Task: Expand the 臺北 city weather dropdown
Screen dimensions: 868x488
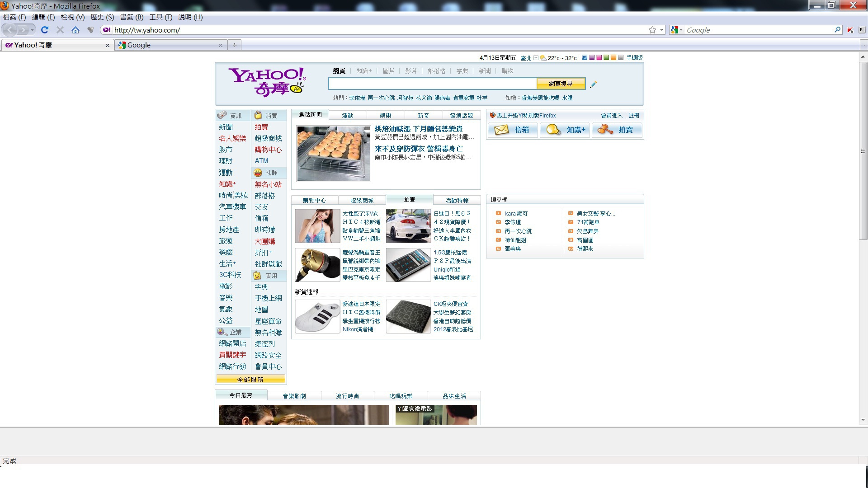Action: pyautogui.click(x=536, y=58)
